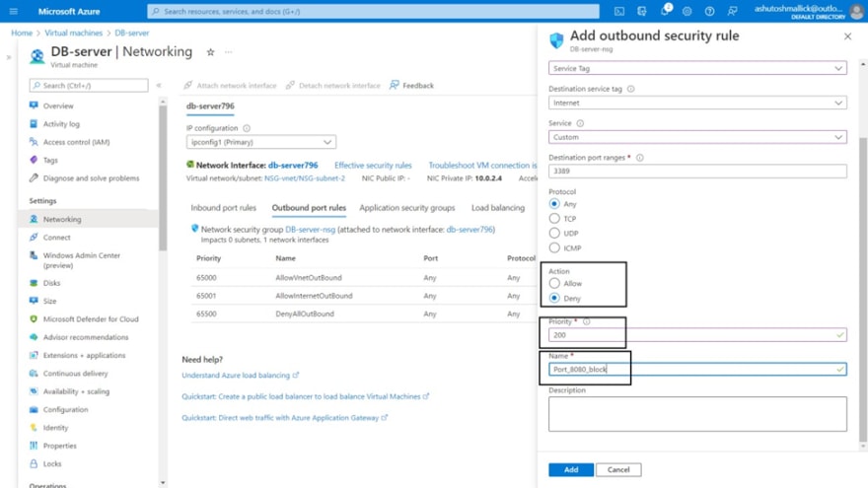Open NSG-vnet/NSG-subnet-2 link

[x=305, y=178]
